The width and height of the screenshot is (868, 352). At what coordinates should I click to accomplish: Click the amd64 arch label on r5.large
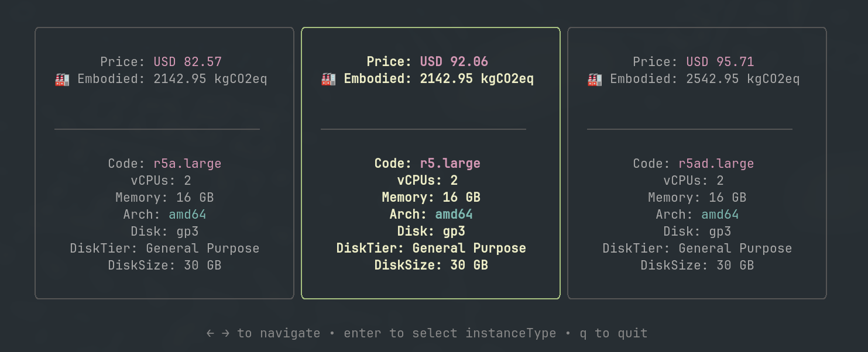454,214
